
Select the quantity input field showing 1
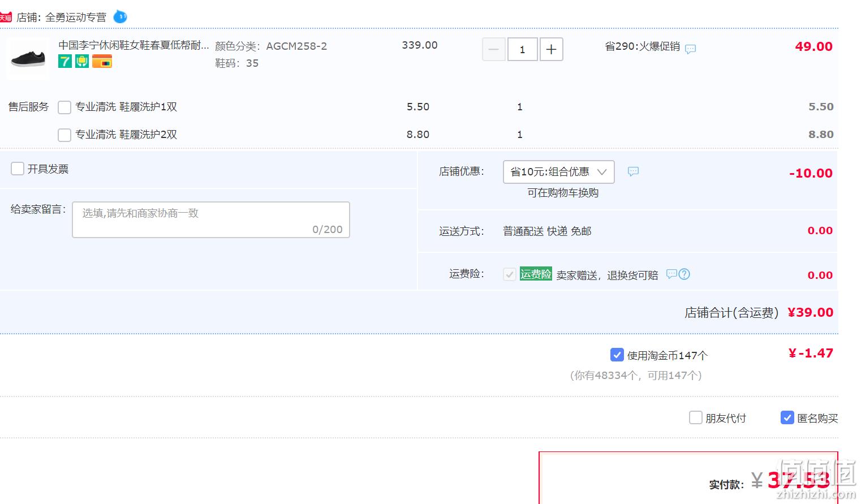pos(522,50)
